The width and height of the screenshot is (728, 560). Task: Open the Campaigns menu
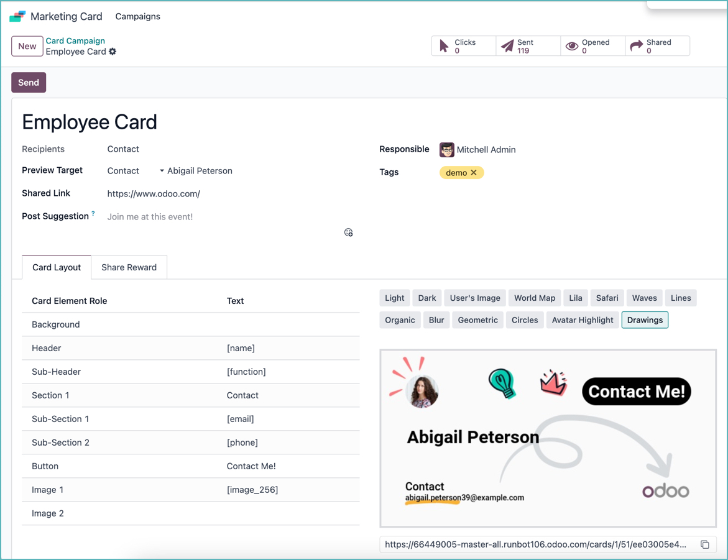pyautogui.click(x=137, y=16)
